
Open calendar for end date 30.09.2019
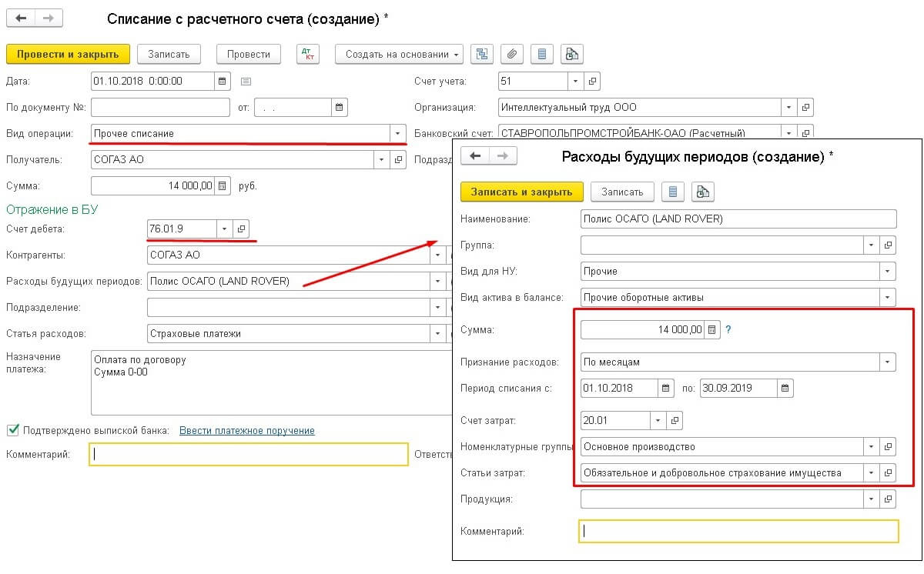pos(785,388)
